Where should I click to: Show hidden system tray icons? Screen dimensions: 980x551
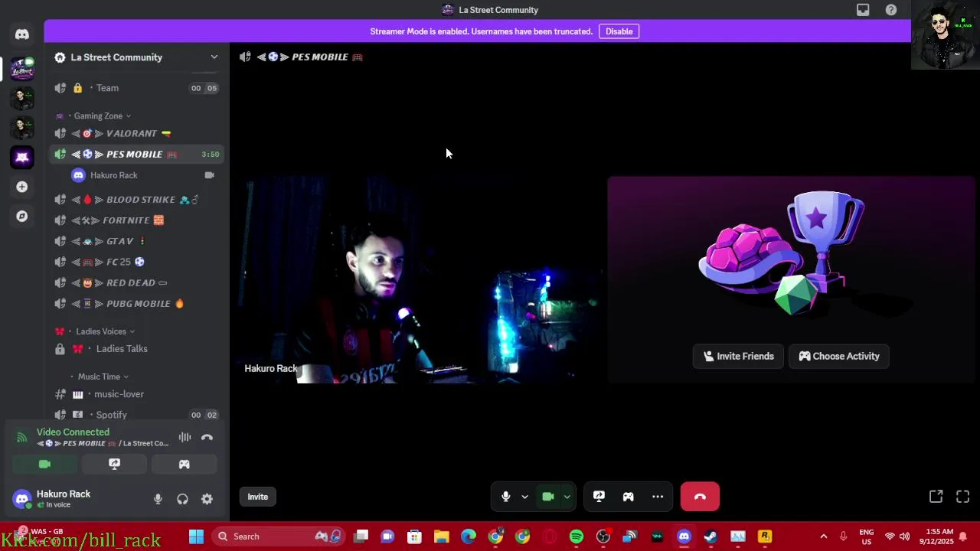pos(823,536)
